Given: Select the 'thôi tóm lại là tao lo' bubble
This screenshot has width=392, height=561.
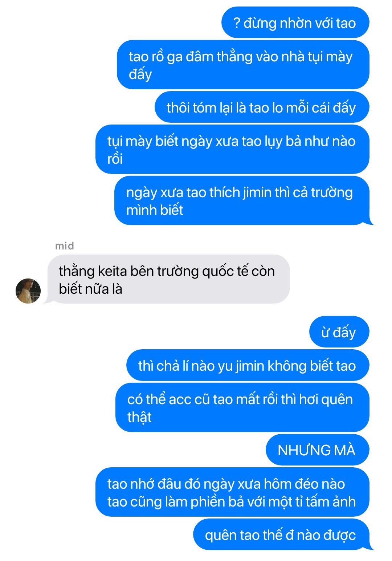Looking at the screenshot, I should point(262,107).
